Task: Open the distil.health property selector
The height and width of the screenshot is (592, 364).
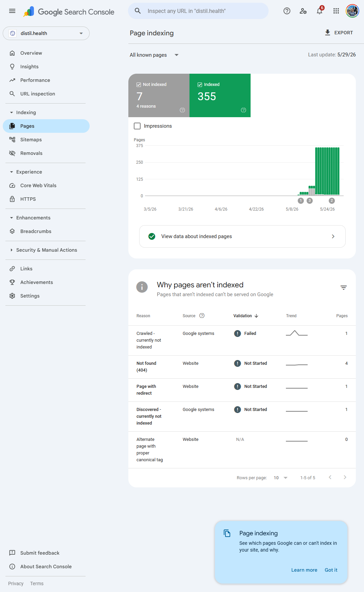Action: point(46,33)
